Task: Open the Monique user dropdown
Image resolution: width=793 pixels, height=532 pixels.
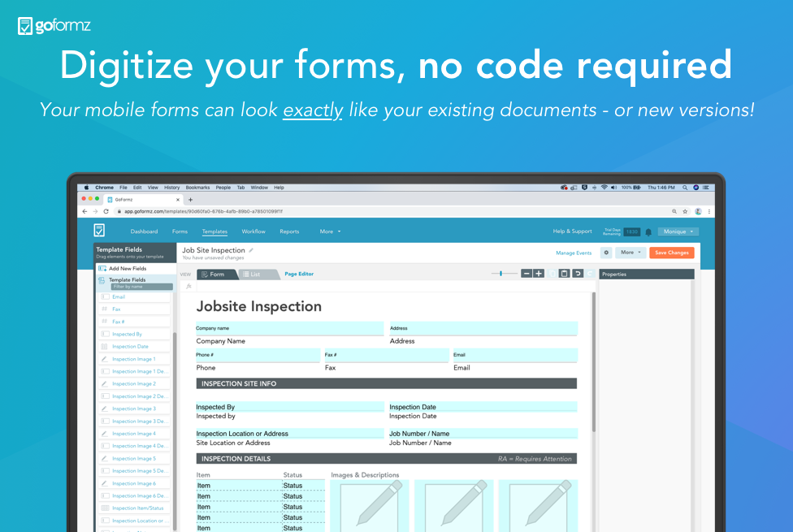Action: [678, 231]
